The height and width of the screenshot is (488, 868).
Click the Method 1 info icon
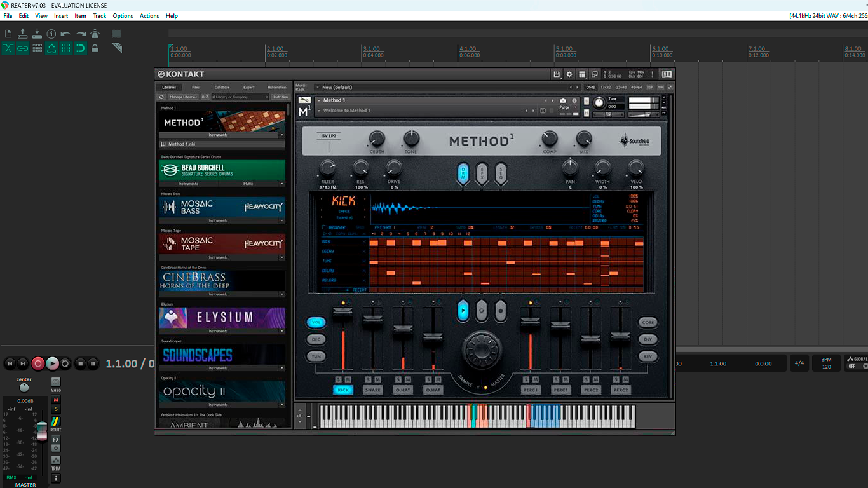(574, 100)
